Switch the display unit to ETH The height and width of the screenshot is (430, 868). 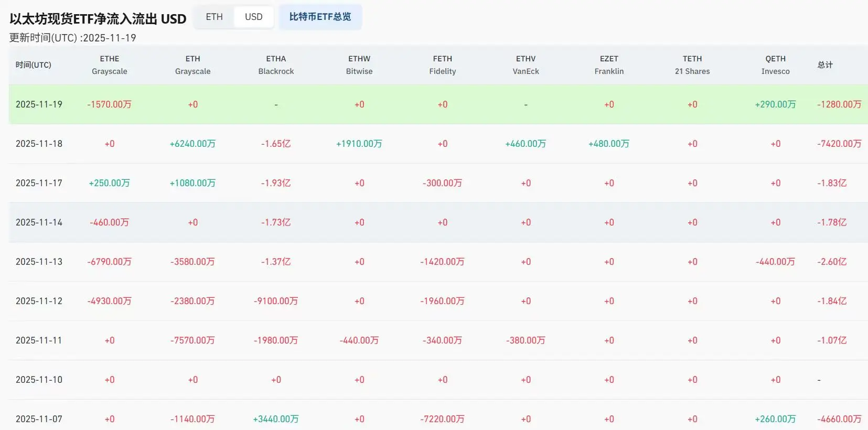214,17
